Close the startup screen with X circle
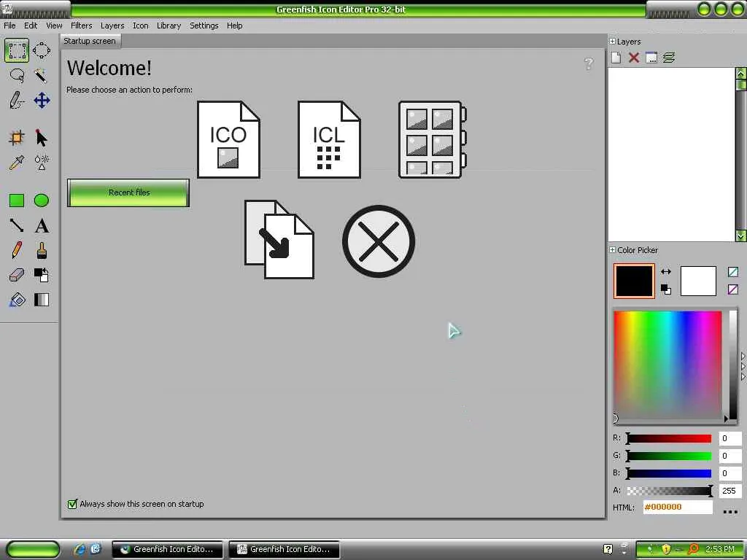This screenshot has width=747, height=560. 379,241
